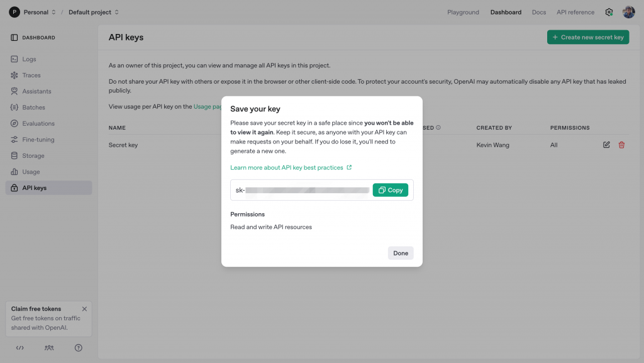Switch to the Playground tab
The image size is (644, 363).
tap(463, 12)
